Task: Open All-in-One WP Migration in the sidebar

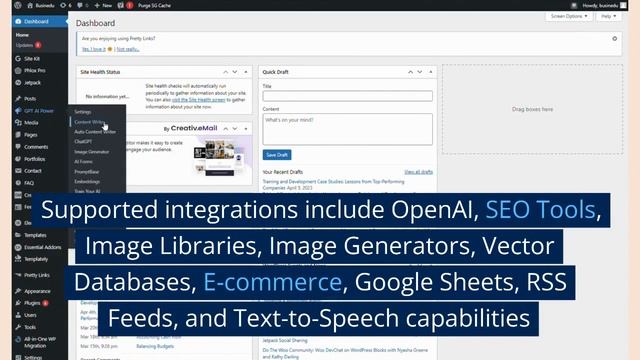Action: pos(40,342)
